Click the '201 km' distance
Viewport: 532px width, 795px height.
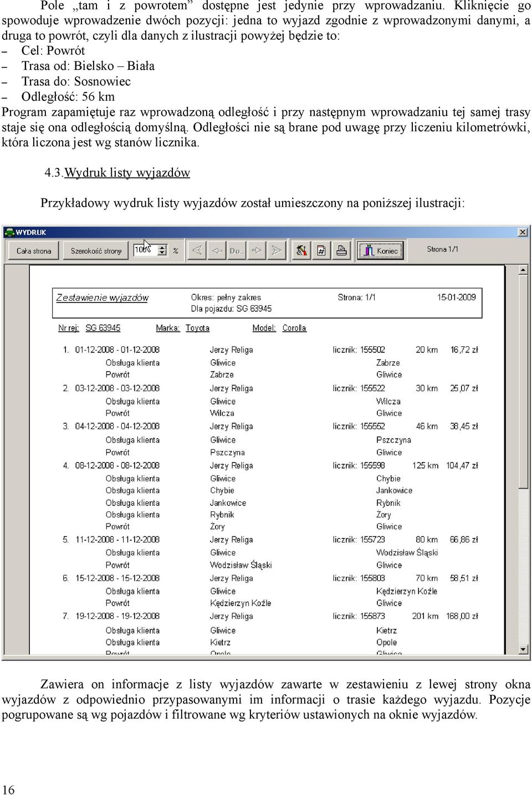coord(426,616)
